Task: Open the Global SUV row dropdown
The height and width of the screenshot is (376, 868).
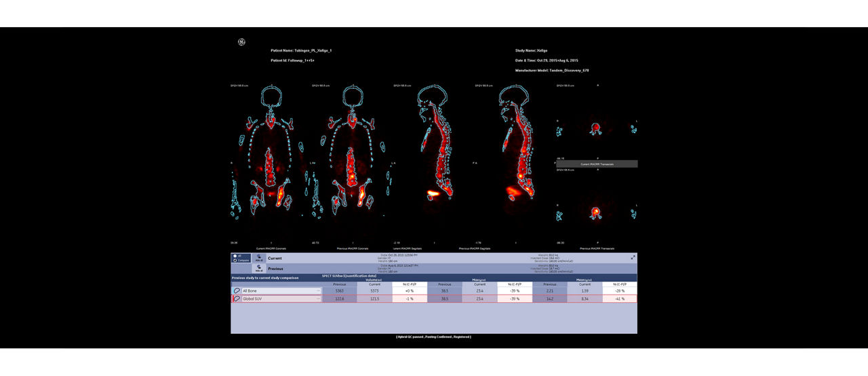Action: point(318,299)
